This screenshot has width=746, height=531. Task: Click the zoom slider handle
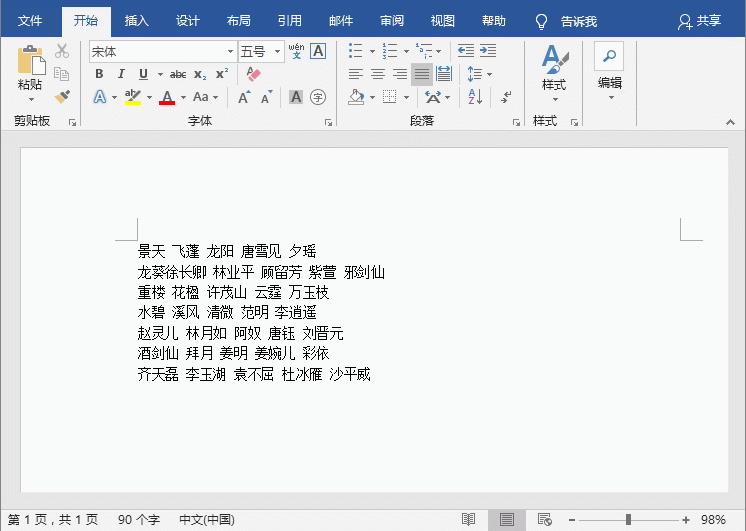click(628, 520)
